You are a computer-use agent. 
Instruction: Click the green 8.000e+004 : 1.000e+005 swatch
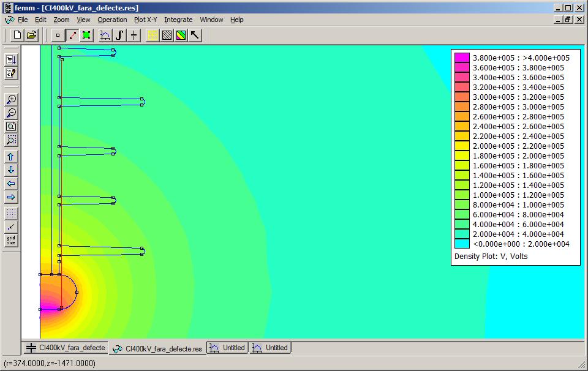coord(462,205)
